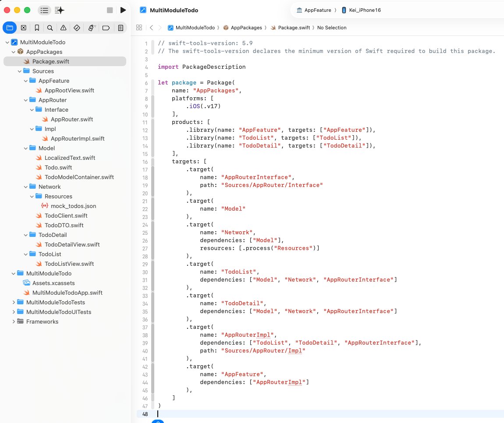Click the code folding ribbon beside line 17

[153, 169]
